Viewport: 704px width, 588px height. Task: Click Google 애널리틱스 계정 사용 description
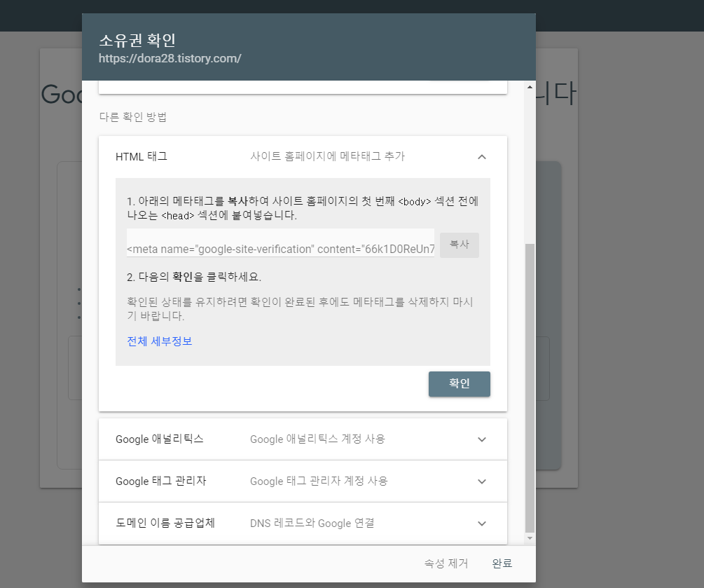point(317,439)
